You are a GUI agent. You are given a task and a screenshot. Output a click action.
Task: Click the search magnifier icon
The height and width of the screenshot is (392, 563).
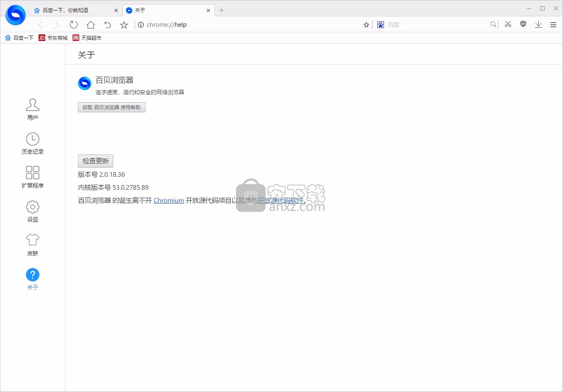click(493, 25)
